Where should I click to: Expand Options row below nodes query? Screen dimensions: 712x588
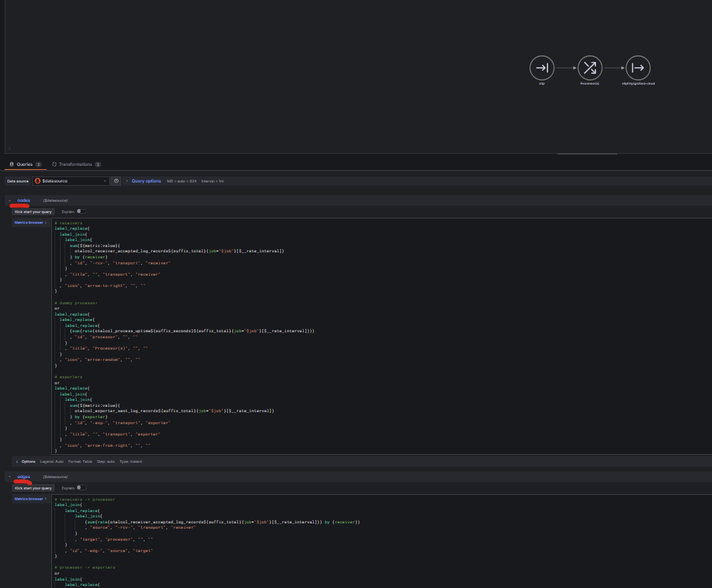coord(28,461)
